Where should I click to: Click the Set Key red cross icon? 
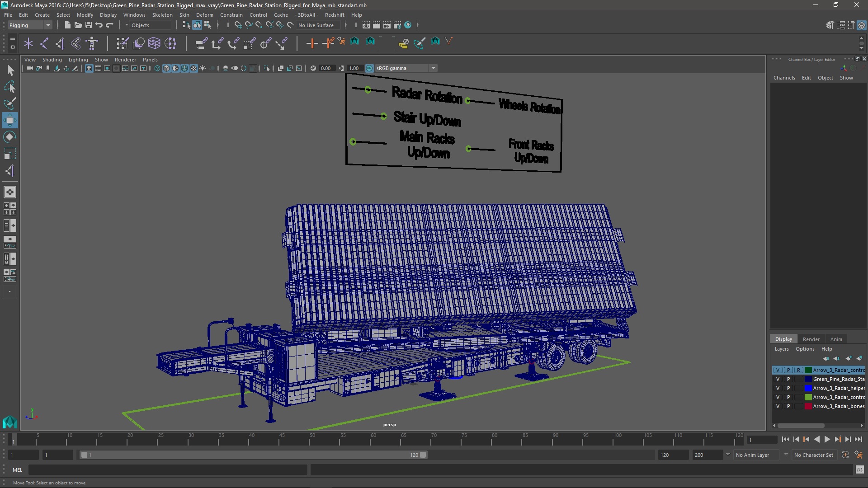click(312, 43)
